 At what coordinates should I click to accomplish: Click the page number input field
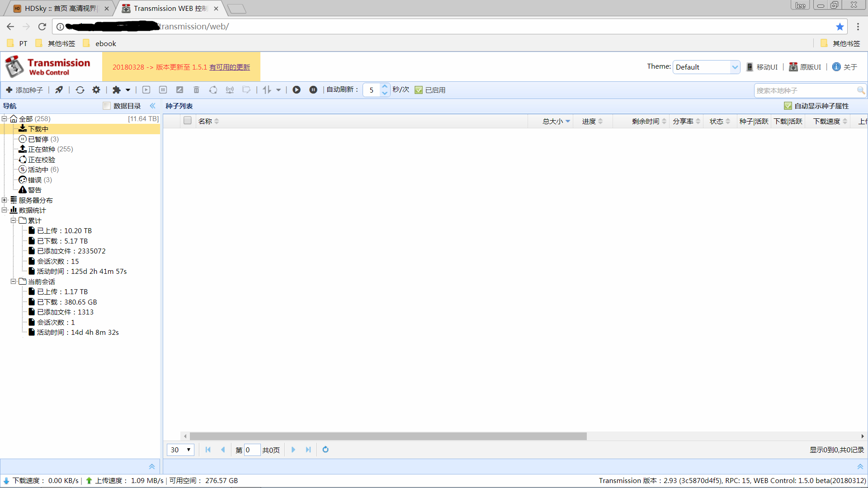(252, 450)
